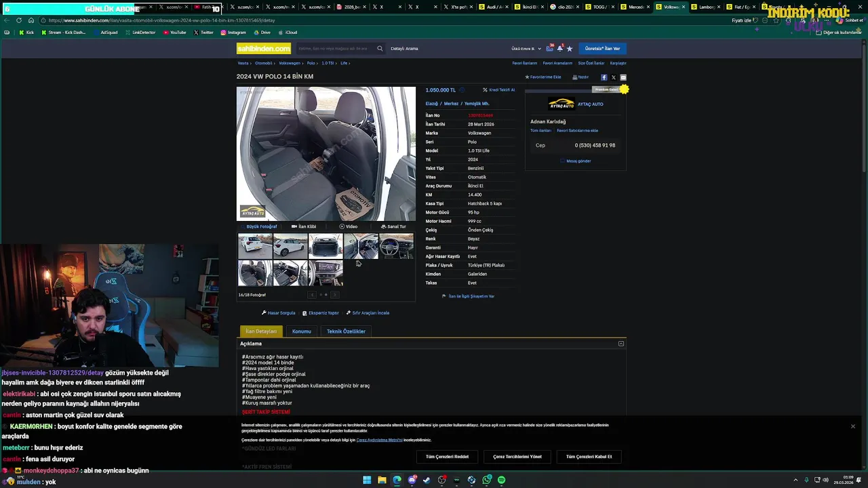Select the İlan Detayları tab

[x=261, y=331]
